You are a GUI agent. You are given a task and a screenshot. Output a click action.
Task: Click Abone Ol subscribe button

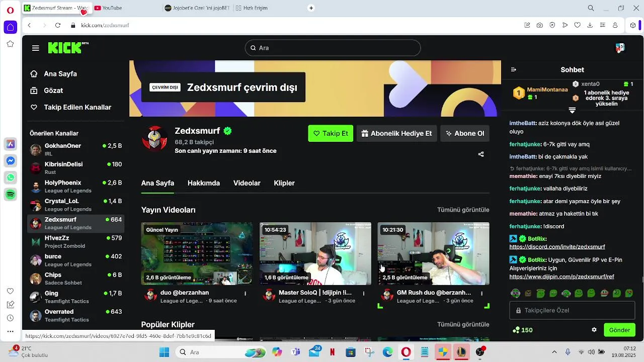click(x=465, y=133)
